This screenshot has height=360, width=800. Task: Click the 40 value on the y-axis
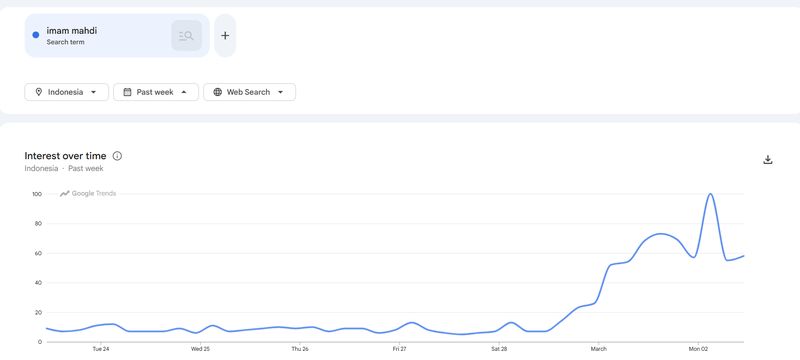[x=38, y=283]
